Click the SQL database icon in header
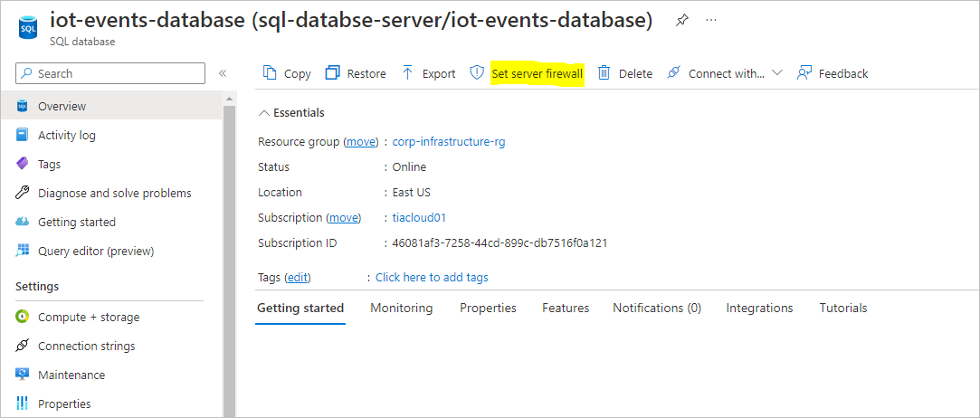980x418 pixels. [28, 26]
